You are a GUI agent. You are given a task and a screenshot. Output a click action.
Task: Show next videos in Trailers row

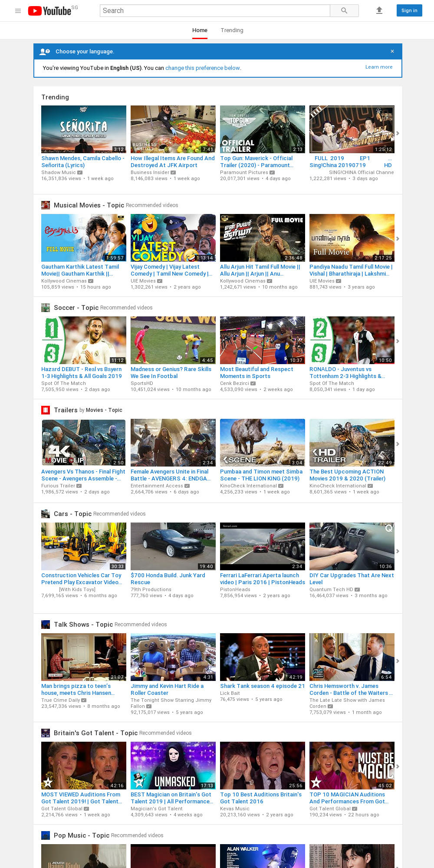pyautogui.click(x=398, y=444)
